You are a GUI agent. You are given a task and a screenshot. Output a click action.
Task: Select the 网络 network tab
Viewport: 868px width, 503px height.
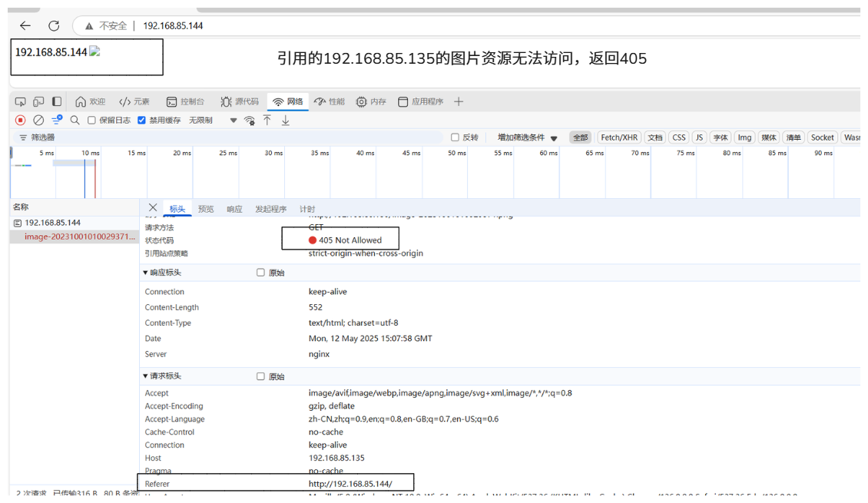288,102
